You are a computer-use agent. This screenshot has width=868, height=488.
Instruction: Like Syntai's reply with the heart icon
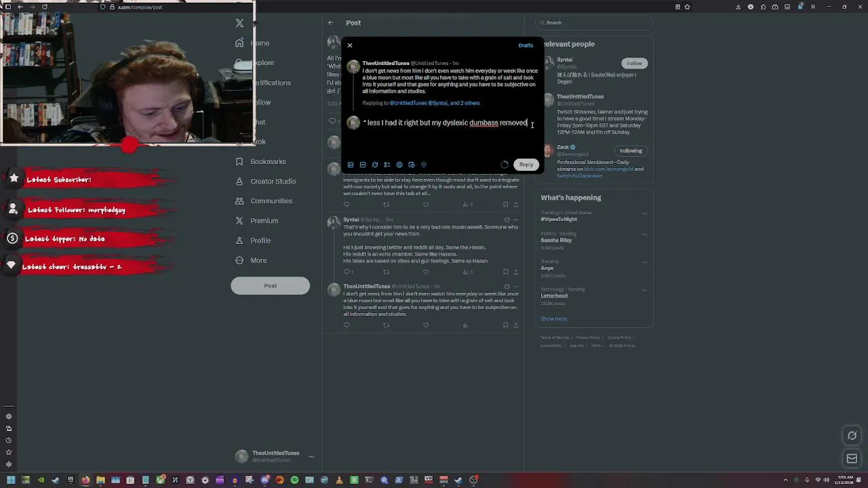coord(426,272)
